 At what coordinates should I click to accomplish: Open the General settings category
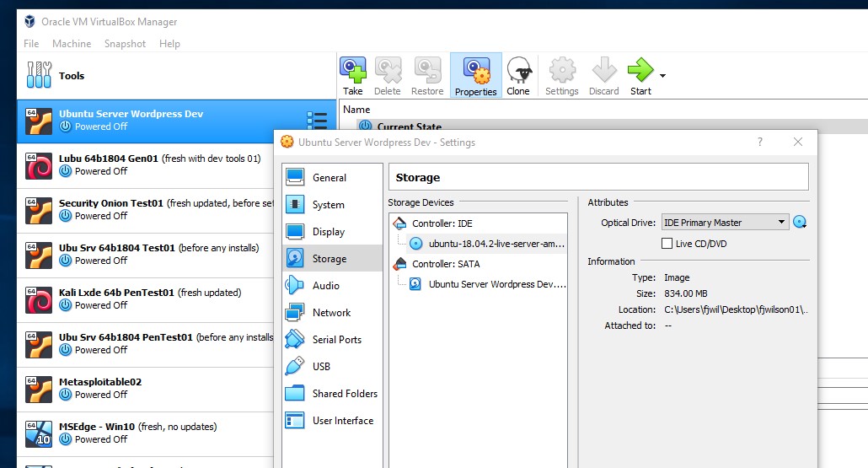(332, 177)
